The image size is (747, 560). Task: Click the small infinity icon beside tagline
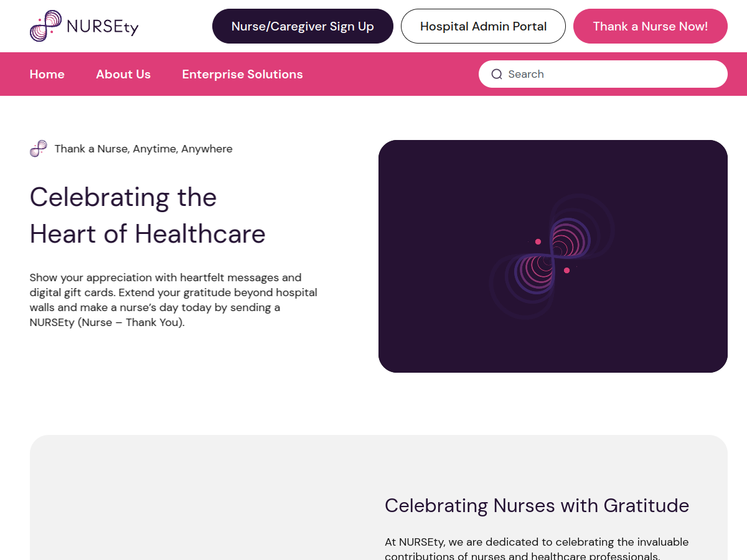(39, 149)
